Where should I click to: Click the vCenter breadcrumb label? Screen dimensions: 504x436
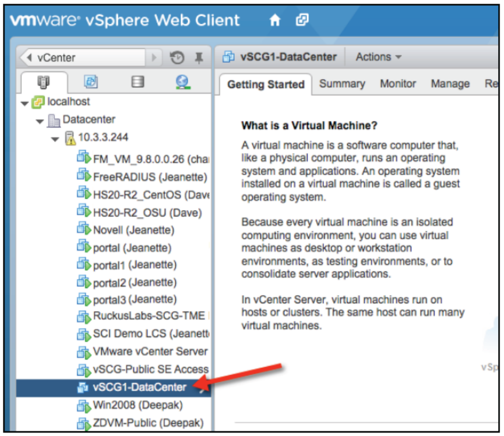tap(57, 58)
